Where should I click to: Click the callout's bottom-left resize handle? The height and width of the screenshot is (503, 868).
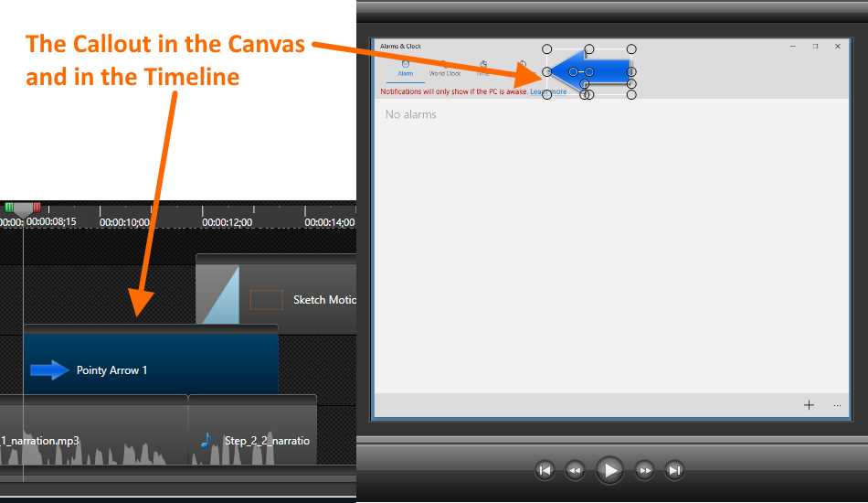click(x=547, y=95)
